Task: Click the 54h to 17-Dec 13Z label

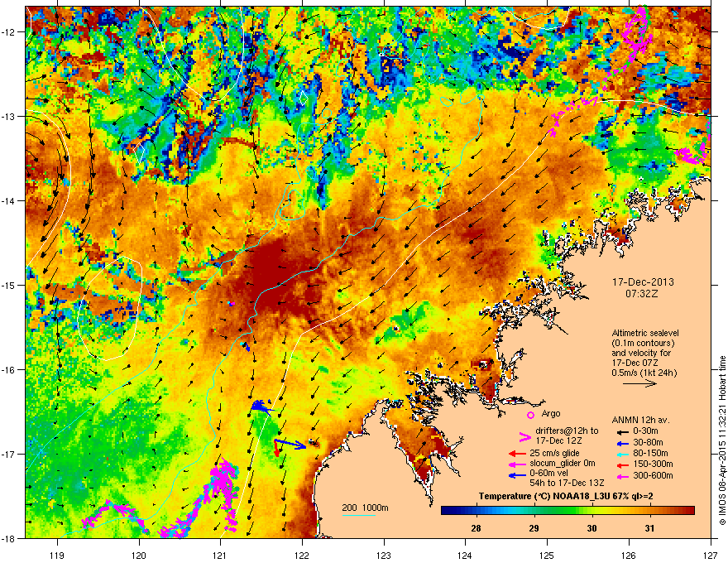Action: tap(567, 483)
